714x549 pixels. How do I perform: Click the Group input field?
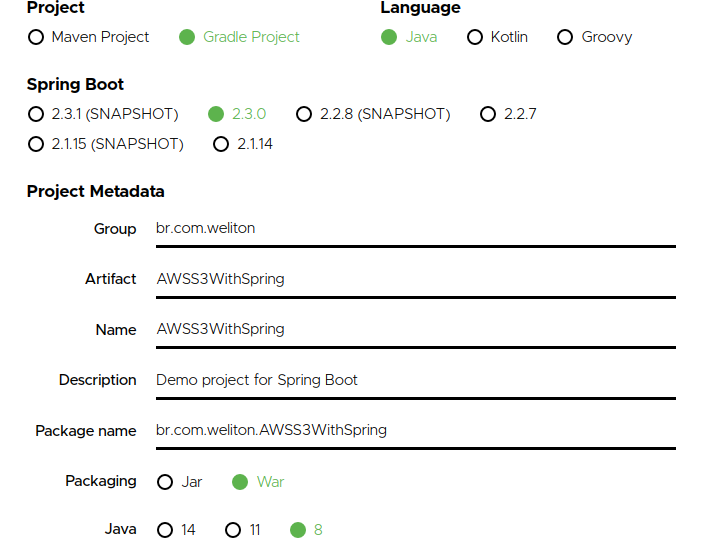415,228
